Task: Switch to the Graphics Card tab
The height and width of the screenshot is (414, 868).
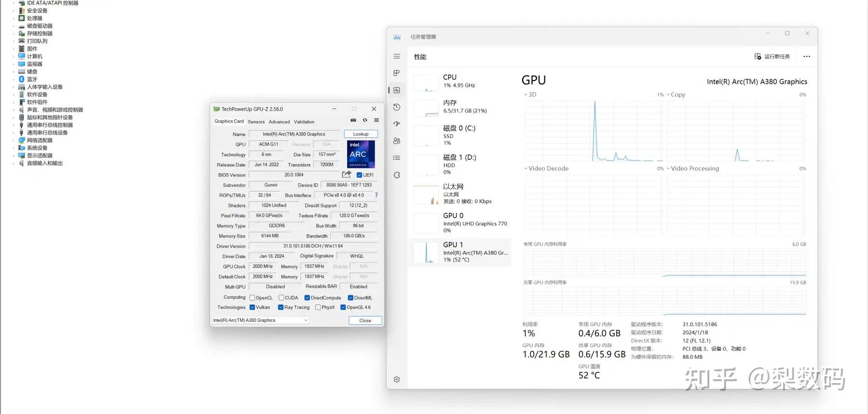Action: pyautogui.click(x=229, y=122)
